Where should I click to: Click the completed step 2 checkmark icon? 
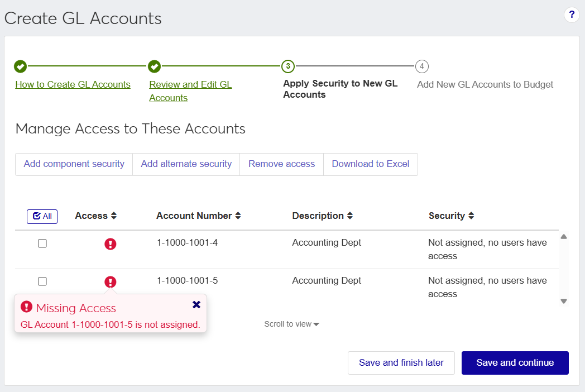tap(155, 66)
